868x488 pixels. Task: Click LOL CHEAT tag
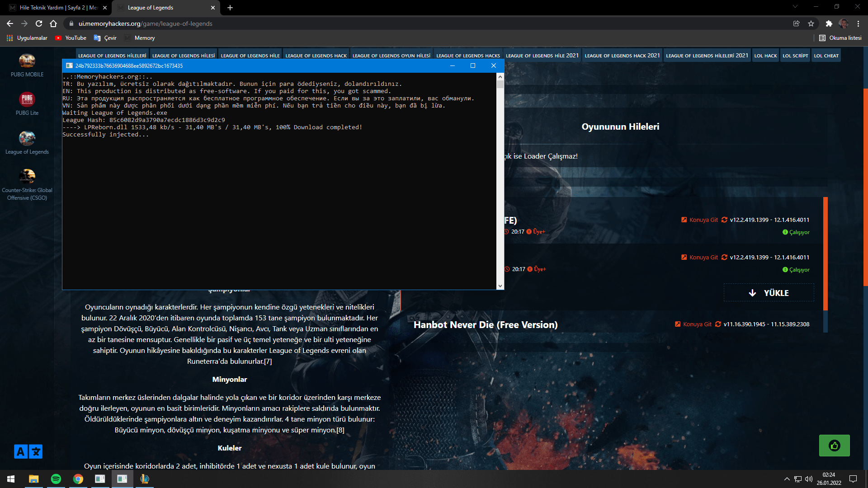tap(826, 56)
